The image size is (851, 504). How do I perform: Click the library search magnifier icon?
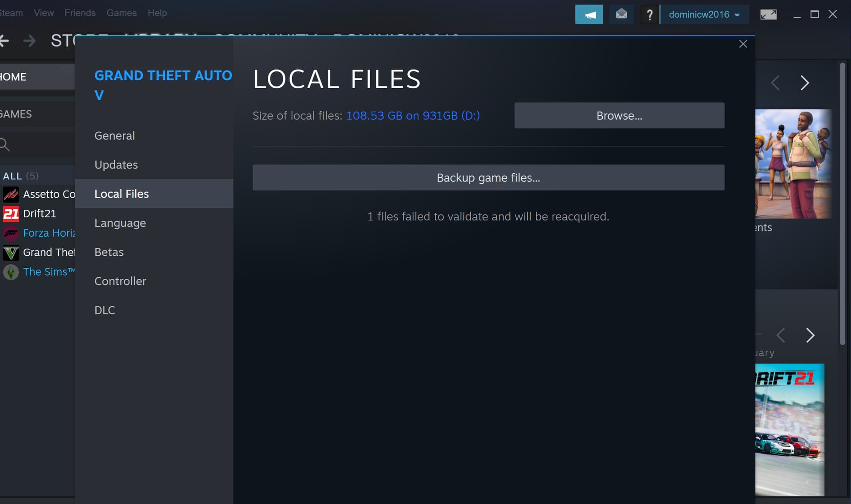pyautogui.click(x=5, y=145)
